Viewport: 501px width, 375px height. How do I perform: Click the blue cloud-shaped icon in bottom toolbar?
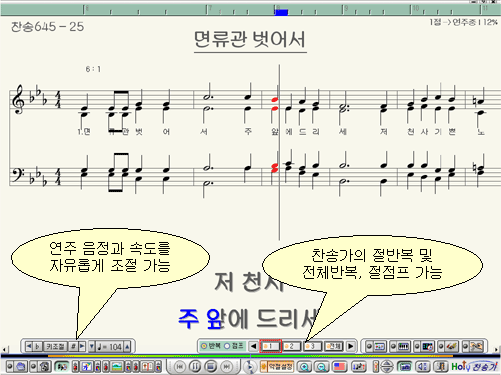click(21, 367)
